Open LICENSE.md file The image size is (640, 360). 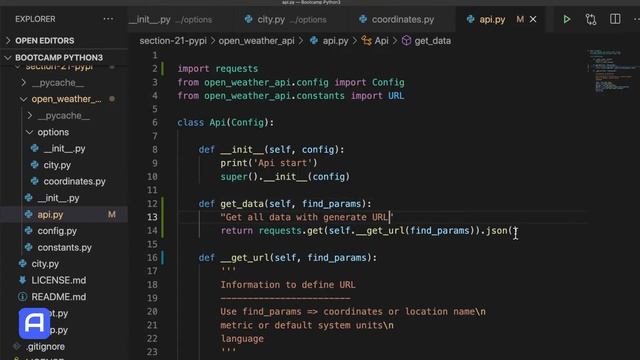[58, 280]
